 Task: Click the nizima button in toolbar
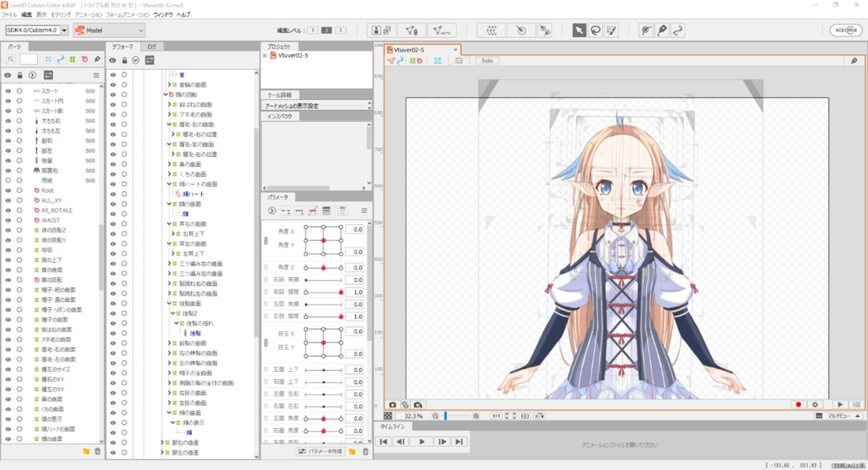[845, 31]
